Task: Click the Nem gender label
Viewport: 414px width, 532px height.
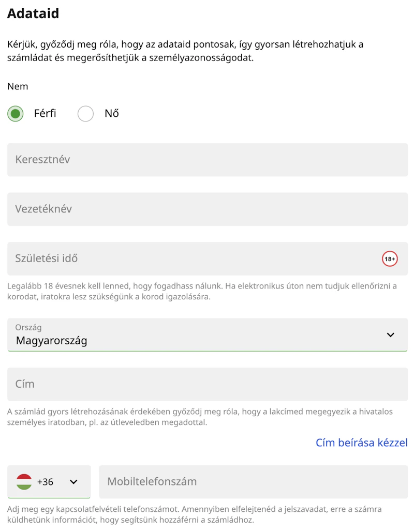Action: tap(18, 86)
